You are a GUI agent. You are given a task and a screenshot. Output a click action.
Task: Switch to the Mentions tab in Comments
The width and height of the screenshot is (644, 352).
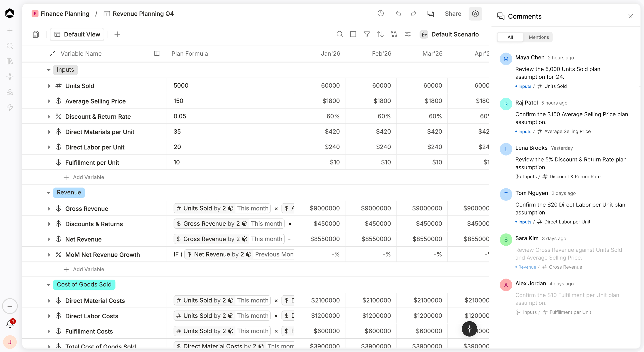pos(538,37)
